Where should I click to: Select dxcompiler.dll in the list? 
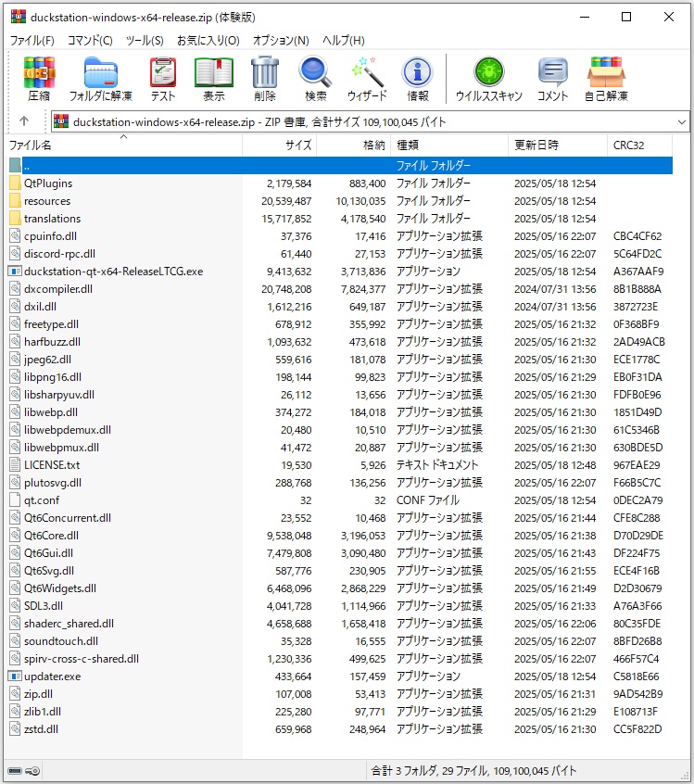(x=58, y=288)
